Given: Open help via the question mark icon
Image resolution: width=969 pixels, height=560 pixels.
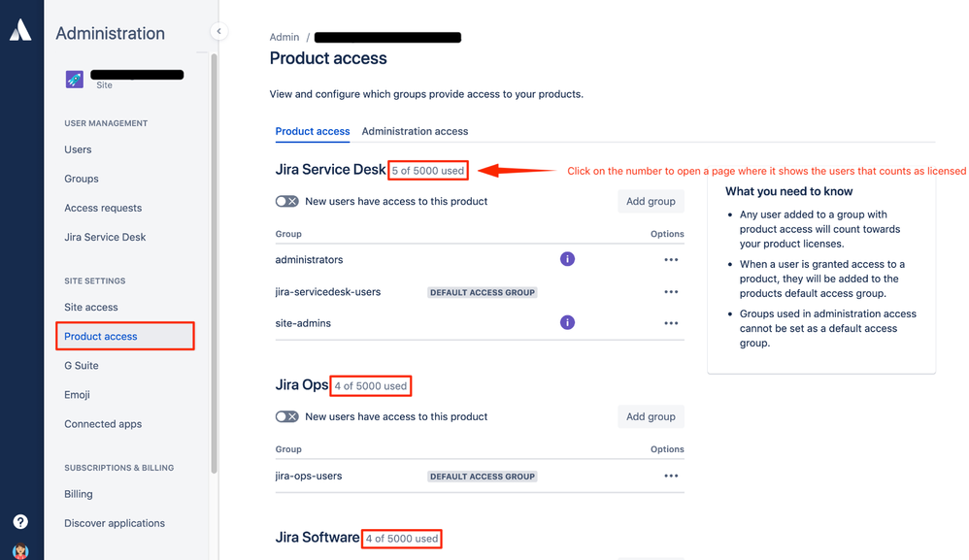Looking at the screenshot, I should coord(21,521).
